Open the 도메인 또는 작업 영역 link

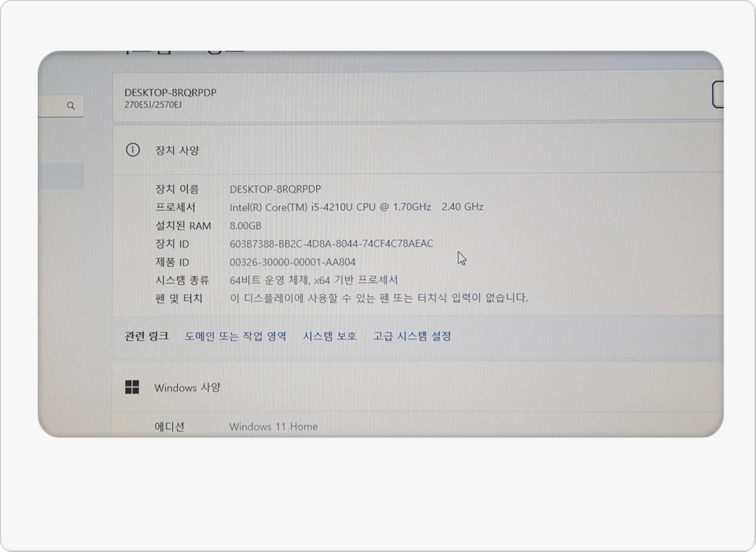(236, 336)
